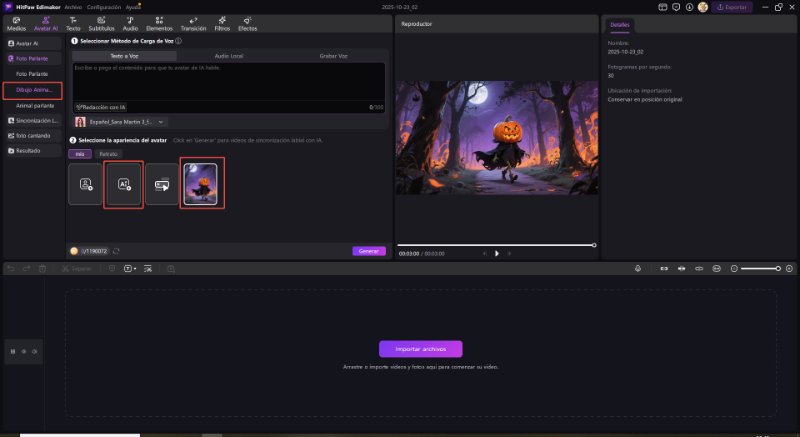Expand the Español Sara Martin voice dropdown
The height and width of the screenshot is (437, 800).
coord(161,121)
